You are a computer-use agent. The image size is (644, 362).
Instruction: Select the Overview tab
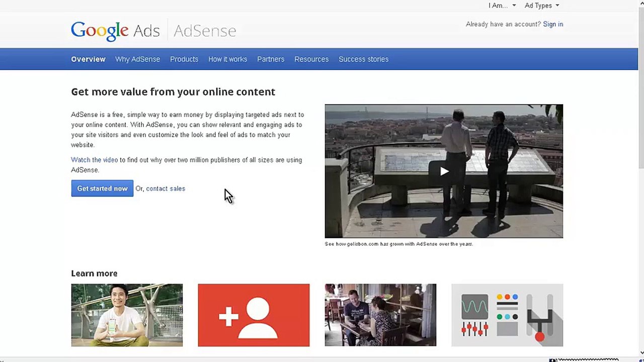(x=88, y=59)
